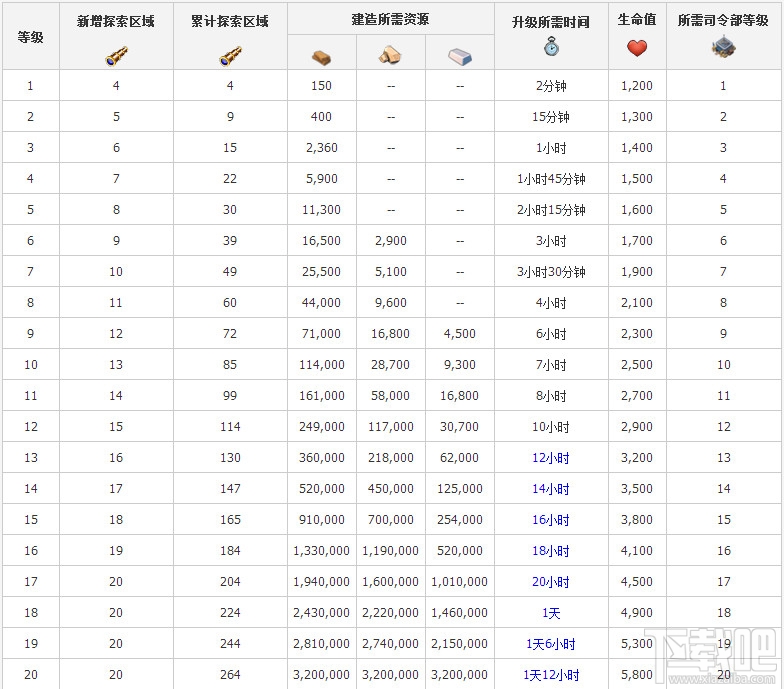Click the headquarters building icon
Image resolution: width=784 pixels, height=689 pixels.
(723, 46)
